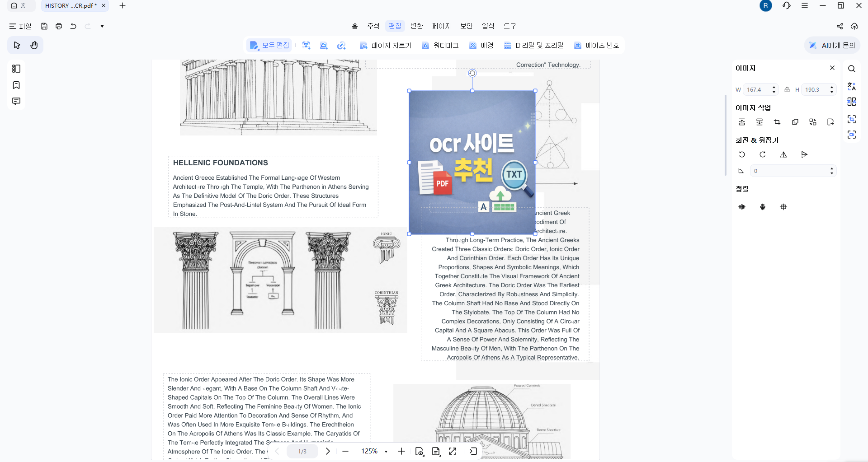This screenshot has width=868, height=462.
Task: Switch to the 페이지 tab
Action: [442, 26]
